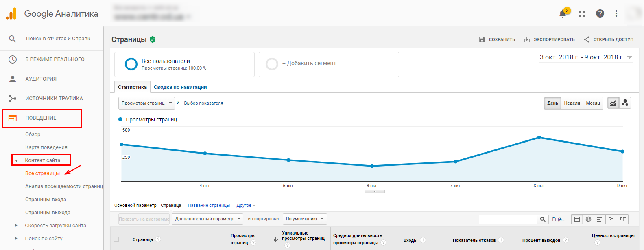
Task: Open Анализ посещаемости страниц report
Action: [64, 186]
